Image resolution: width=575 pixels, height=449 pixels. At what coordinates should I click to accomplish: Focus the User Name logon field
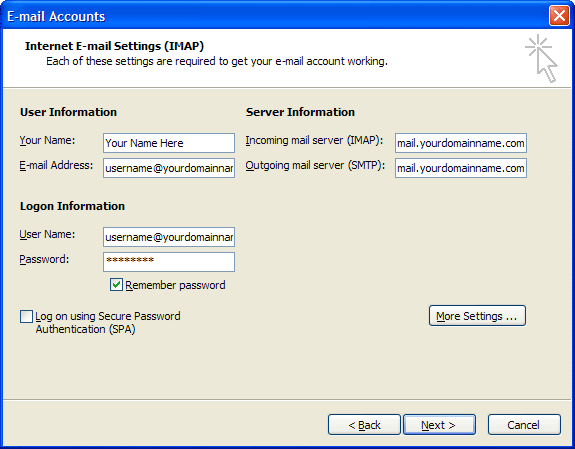click(169, 237)
